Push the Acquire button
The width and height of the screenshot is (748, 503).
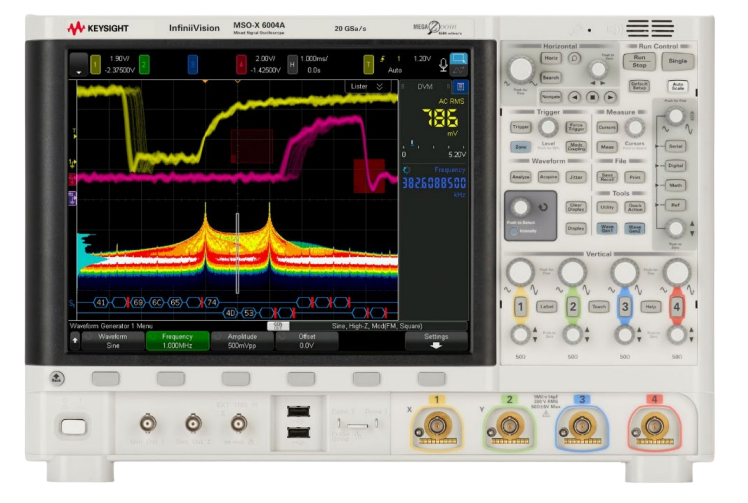click(549, 177)
